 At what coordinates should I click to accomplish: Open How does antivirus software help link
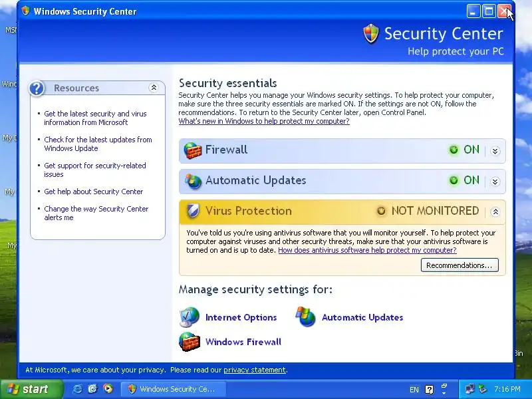[367, 250]
